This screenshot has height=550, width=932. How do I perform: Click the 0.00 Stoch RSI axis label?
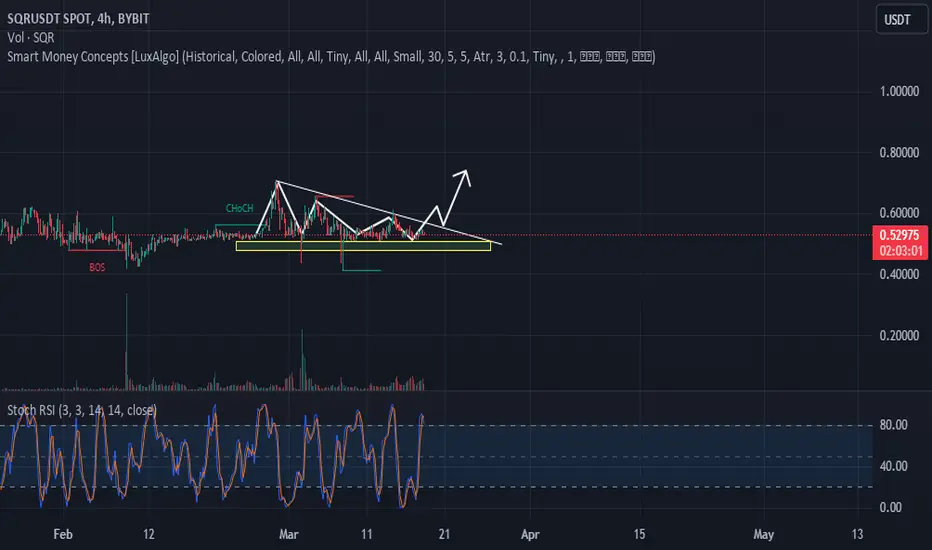pos(890,507)
